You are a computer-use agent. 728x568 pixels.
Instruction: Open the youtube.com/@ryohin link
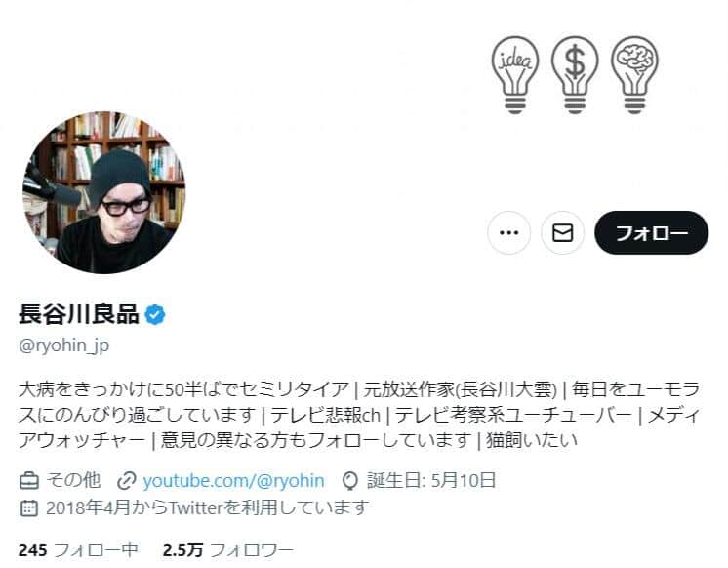(x=233, y=481)
